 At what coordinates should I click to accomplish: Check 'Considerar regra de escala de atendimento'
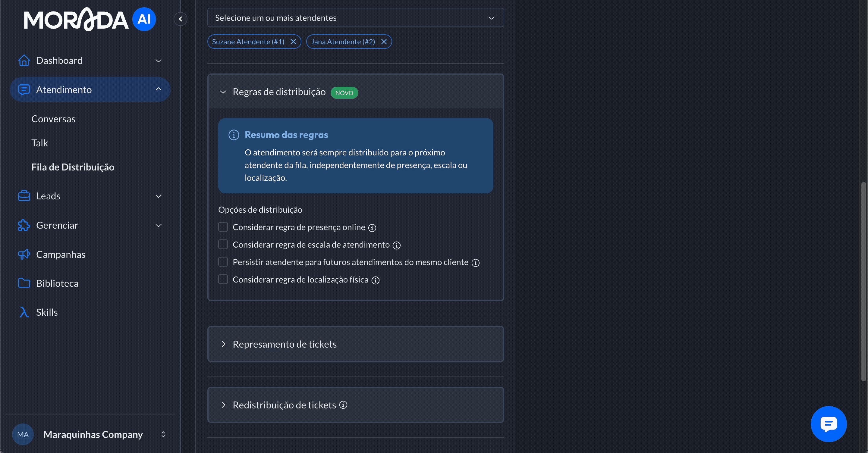pos(223,244)
